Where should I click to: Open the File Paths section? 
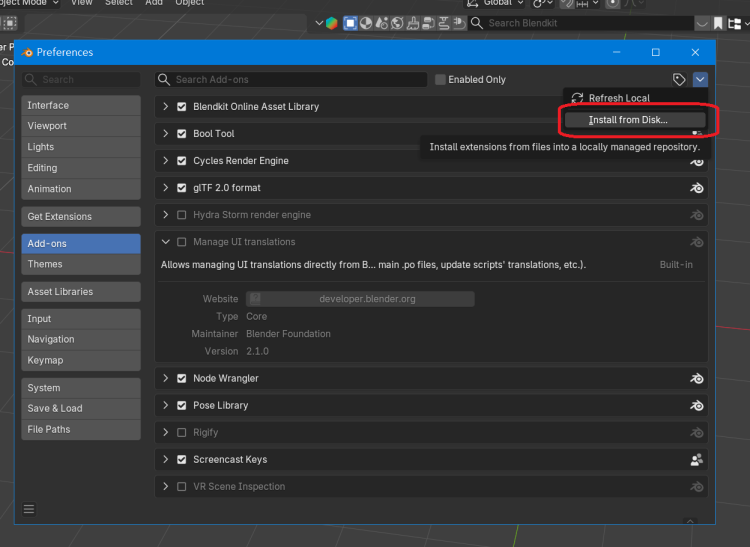coord(81,429)
